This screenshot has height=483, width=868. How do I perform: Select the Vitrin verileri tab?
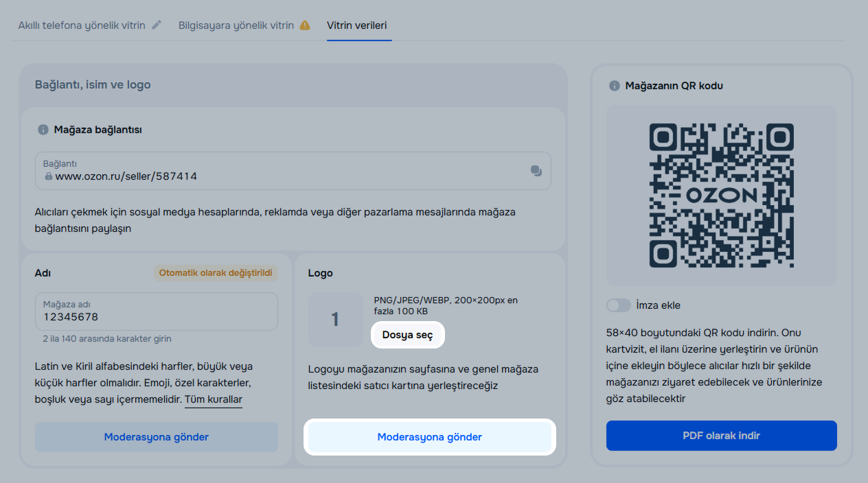pos(358,25)
